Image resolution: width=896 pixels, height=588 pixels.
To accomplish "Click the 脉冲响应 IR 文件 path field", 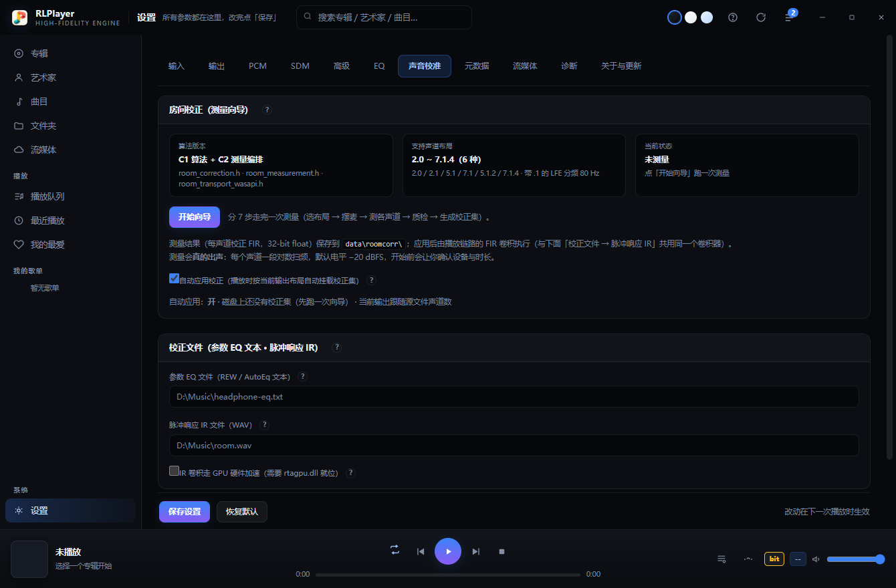I will point(514,445).
